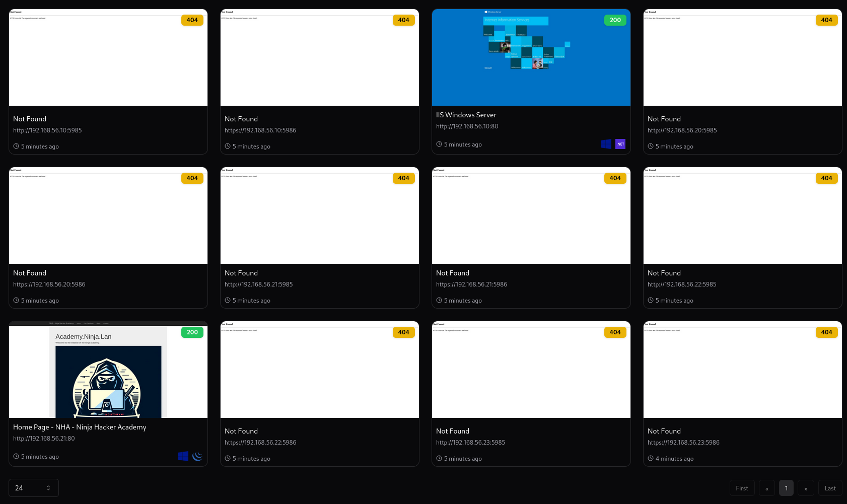847x504 pixels.
Task: Click the URL https://192.168.56.10:5986
Action: (x=260, y=130)
